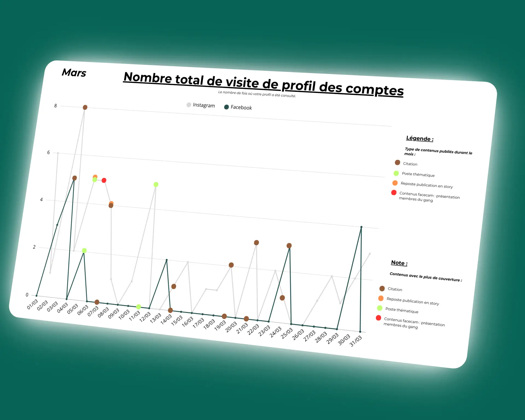Click the green Poste thématique dot under Légende

(396, 173)
